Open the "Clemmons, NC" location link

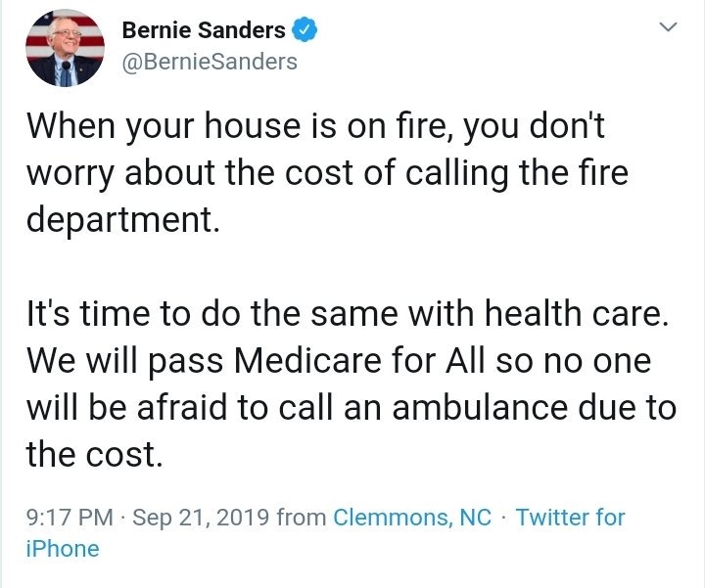tap(412, 517)
